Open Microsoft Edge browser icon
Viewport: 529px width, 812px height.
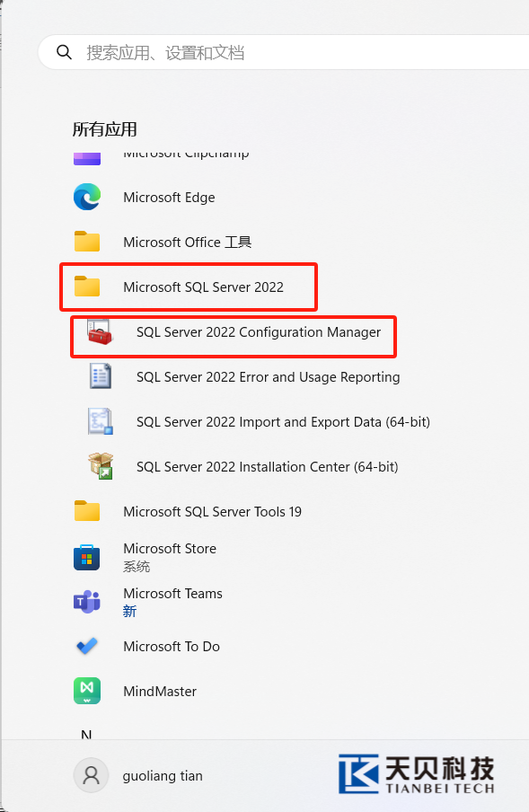[x=87, y=197]
